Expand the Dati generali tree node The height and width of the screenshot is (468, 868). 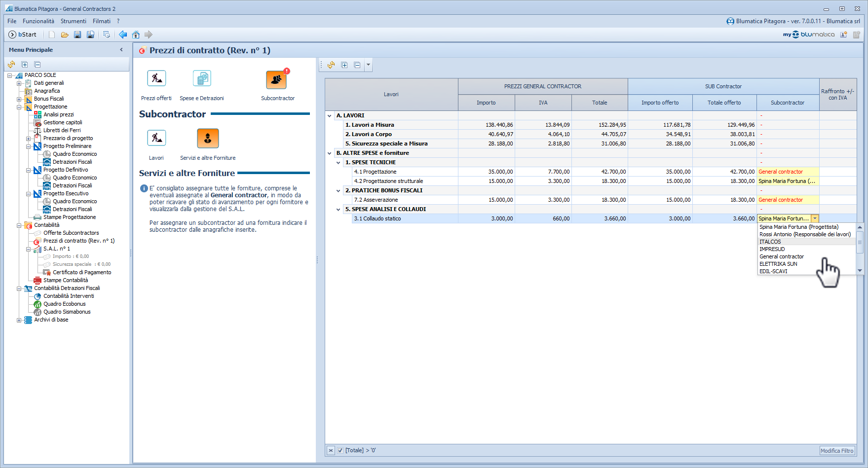pyautogui.click(x=19, y=83)
